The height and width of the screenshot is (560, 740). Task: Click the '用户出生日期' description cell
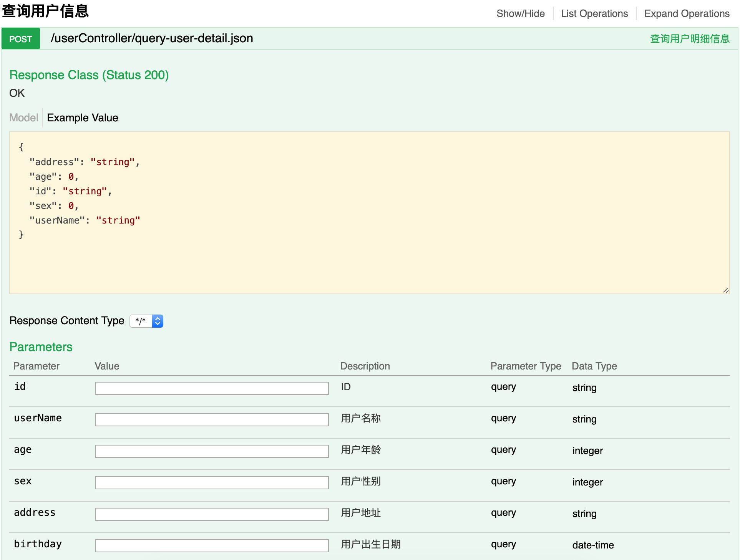371,544
